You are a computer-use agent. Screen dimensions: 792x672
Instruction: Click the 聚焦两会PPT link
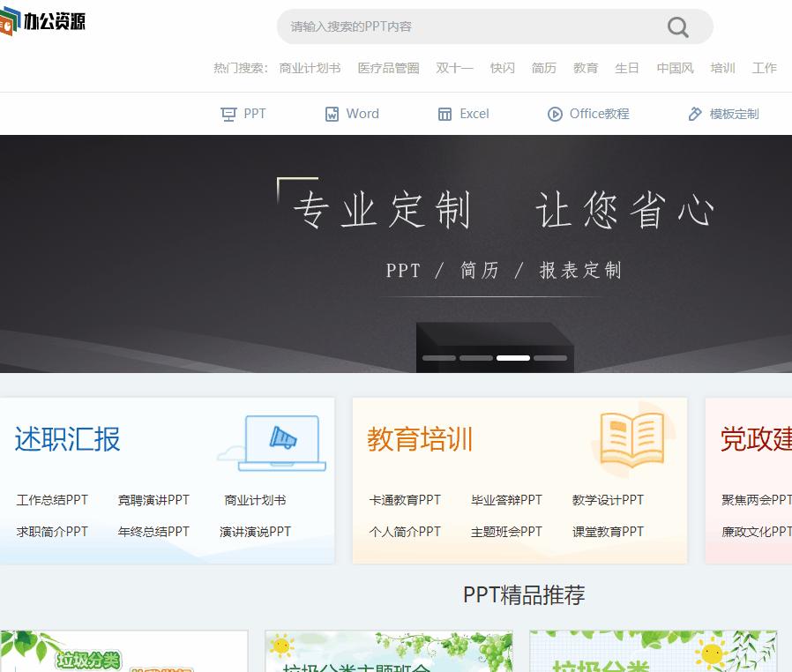tap(757, 499)
